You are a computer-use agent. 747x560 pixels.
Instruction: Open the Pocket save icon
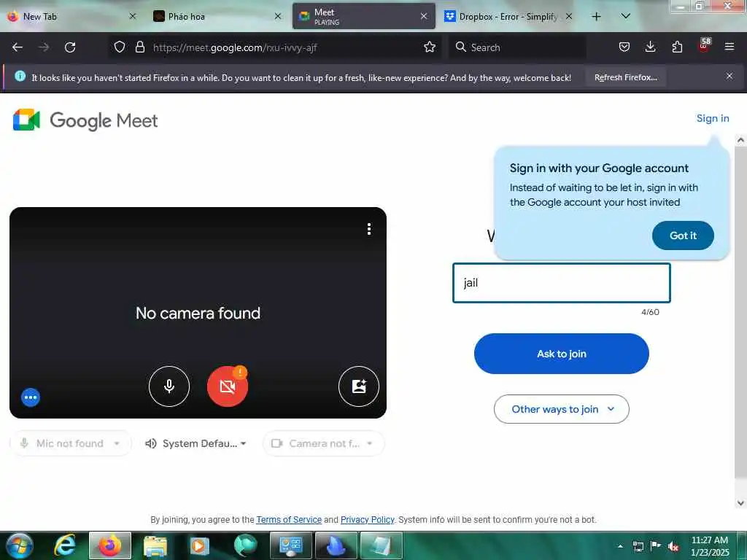[x=624, y=47]
